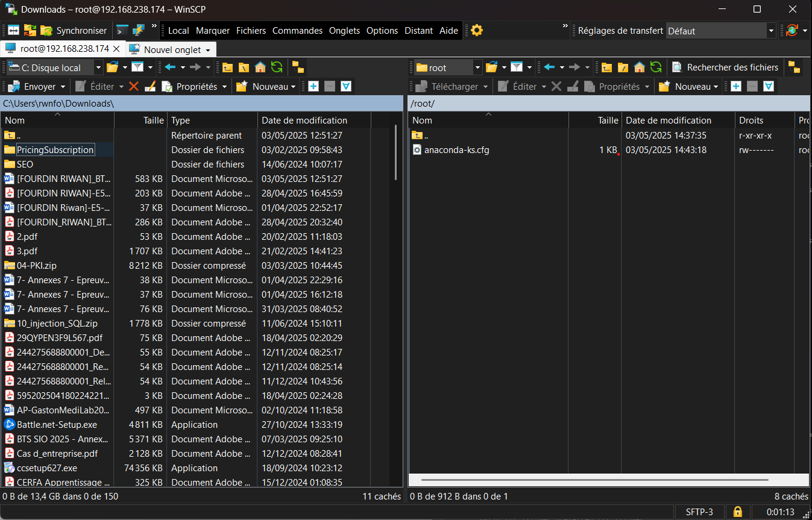Sort remote files by Droits column

click(x=764, y=121)
